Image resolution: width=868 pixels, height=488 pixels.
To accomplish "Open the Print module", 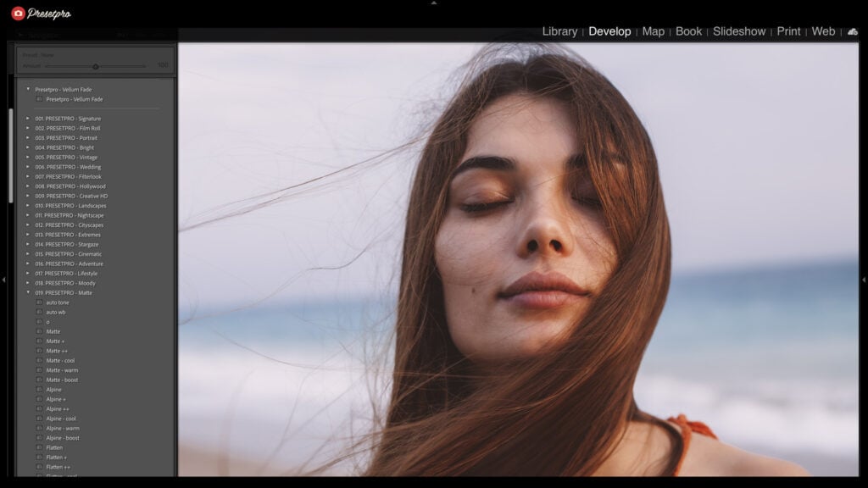I will (787, 30).
